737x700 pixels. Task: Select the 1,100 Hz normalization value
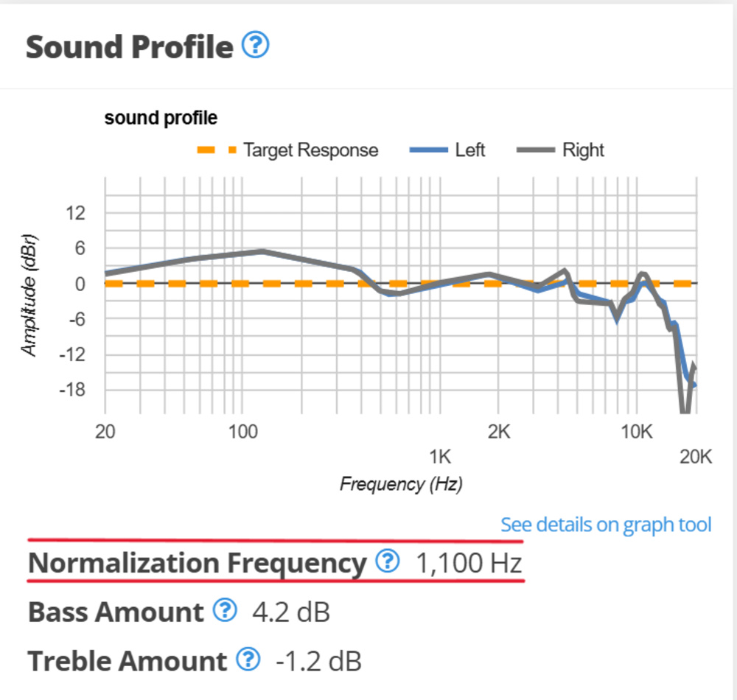pyautogui.click(x=470, y=563)
